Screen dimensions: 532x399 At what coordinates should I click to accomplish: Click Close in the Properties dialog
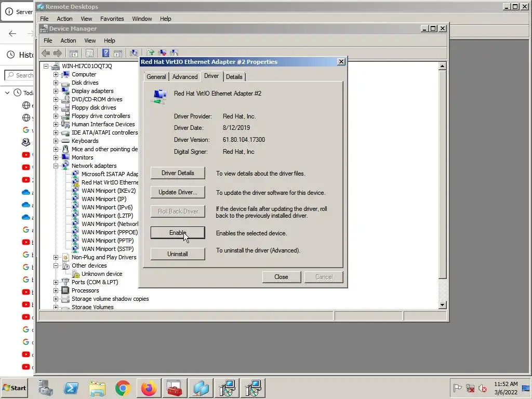tap(281, 277)
